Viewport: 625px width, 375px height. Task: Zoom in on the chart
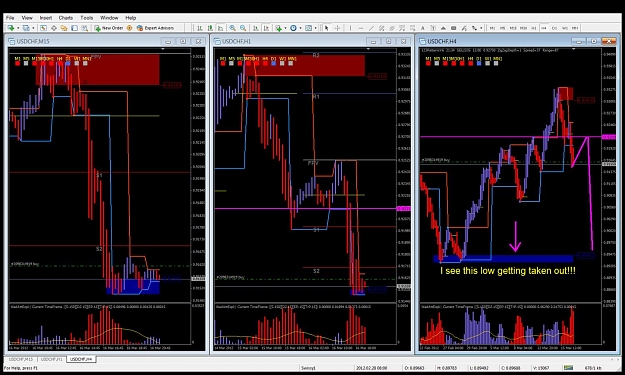232,28
